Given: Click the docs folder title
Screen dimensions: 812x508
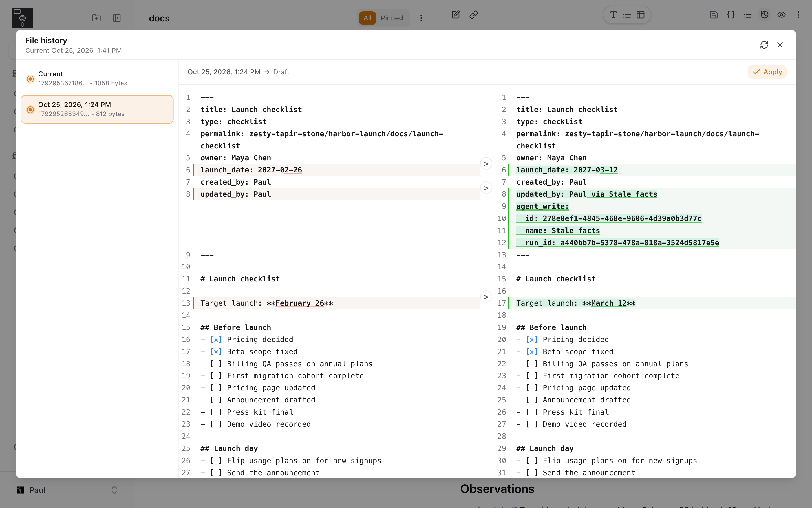Looking at the screenshot, I should [x=159, y=18].
